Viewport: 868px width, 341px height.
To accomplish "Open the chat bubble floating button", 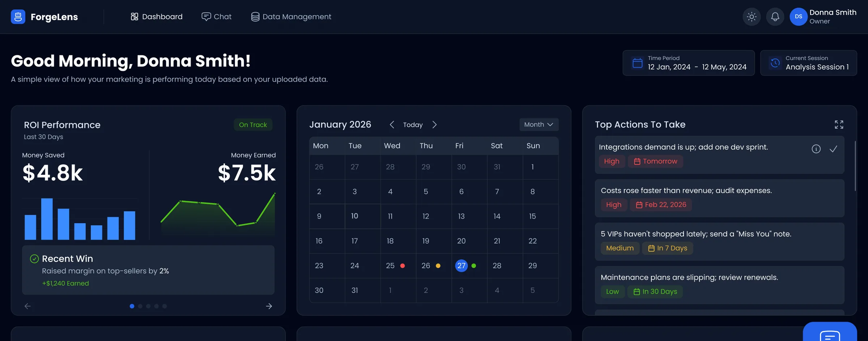I will coord(830,332).
